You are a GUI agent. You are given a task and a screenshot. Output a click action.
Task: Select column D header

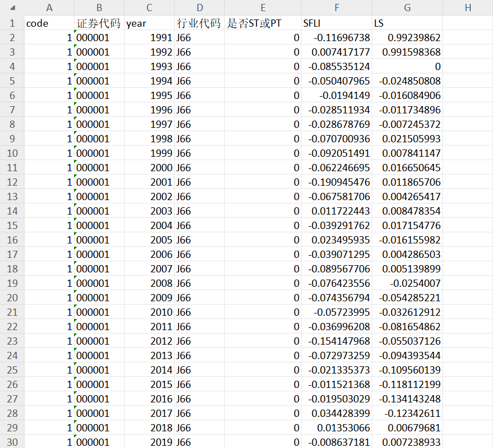pos(199,8)
